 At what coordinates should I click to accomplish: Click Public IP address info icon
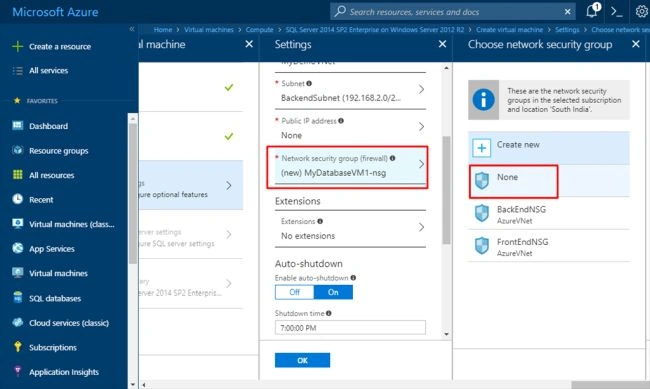341,121
